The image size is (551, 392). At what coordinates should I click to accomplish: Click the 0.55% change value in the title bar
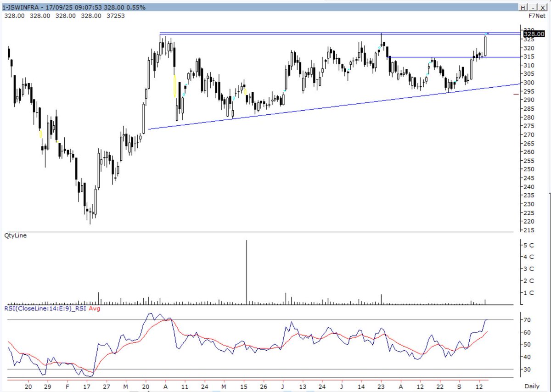tap(137, 7)
